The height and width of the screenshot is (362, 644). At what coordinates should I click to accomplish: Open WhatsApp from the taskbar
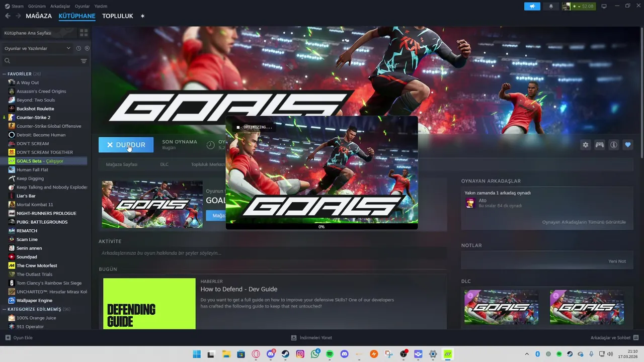pyautogui.click(x=315, y=354)
